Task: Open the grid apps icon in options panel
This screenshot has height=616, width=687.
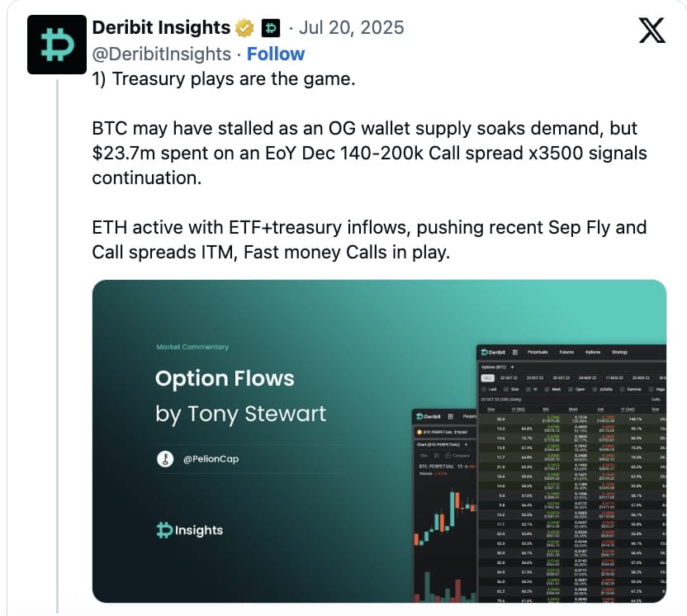Action: (x=515, y=353)
